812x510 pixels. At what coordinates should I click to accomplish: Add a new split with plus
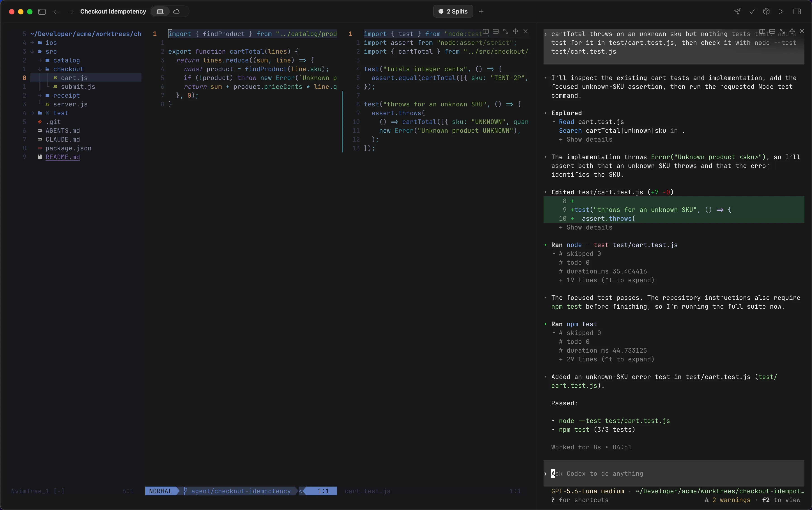point(481,11)
